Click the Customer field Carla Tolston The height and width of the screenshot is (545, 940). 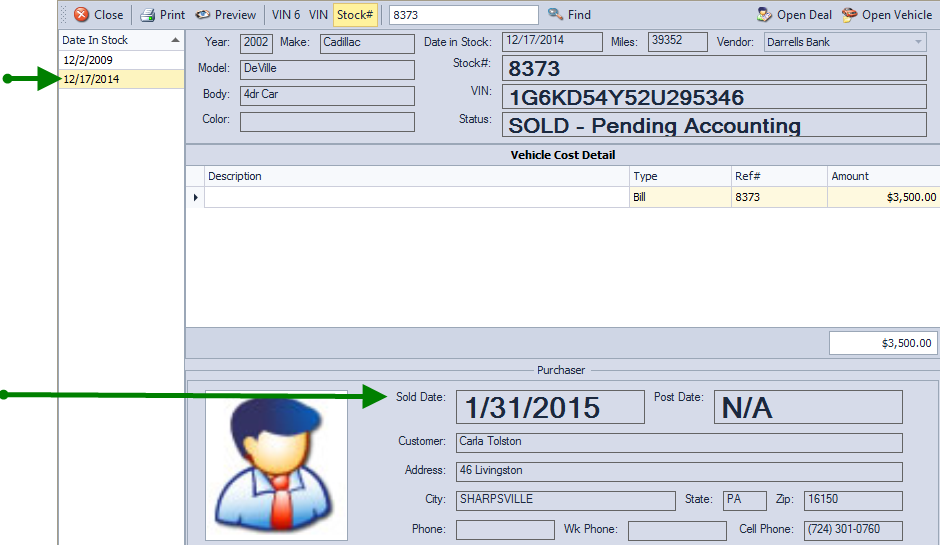point(679,442)
